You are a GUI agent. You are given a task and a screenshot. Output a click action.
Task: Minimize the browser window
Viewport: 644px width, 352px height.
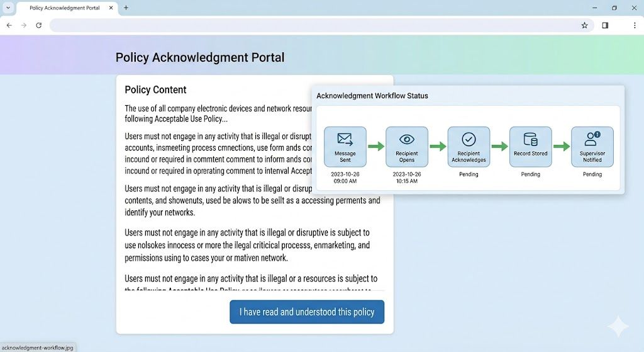[594, 8]
